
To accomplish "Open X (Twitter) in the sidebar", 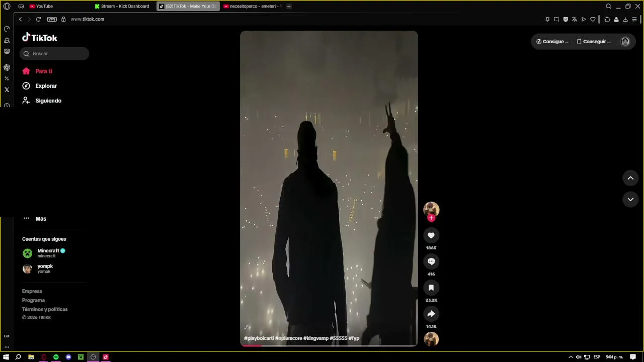I will [x=7, y=89].
